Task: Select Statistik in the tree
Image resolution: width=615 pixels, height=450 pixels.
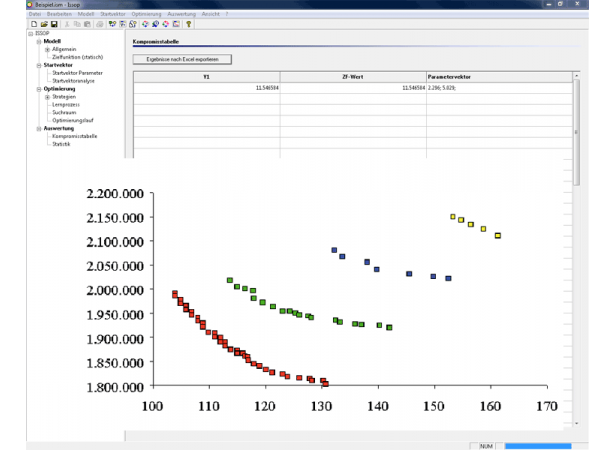Action: tap(61, 144)
